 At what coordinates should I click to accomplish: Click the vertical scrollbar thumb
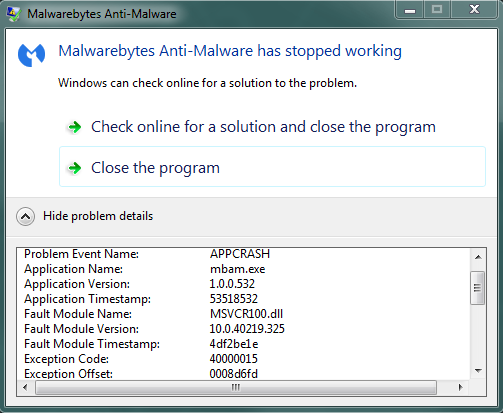click(x=478, y=288)
